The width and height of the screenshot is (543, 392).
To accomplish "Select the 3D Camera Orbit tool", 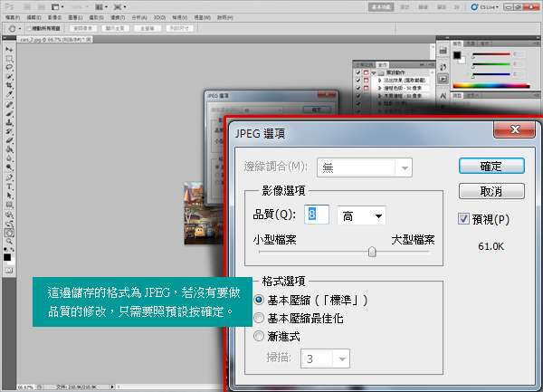I will 9,224.
